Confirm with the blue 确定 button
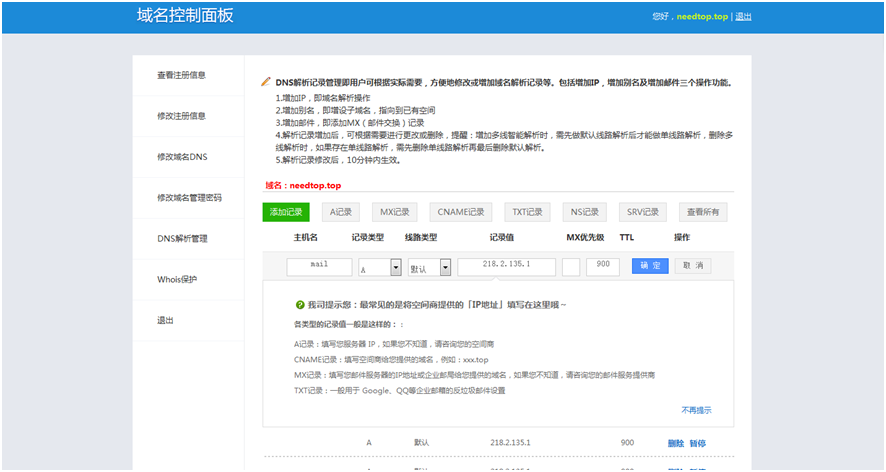 click(650, 266)
